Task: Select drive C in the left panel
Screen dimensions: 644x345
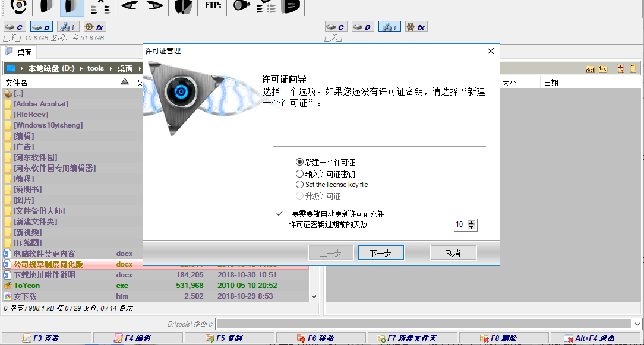Action: pos(15,27)
